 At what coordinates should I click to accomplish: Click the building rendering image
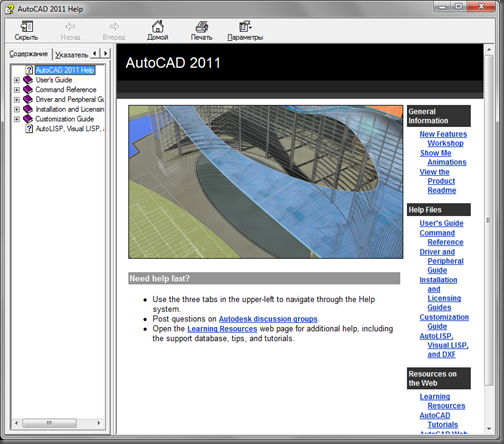click(266, 182)
